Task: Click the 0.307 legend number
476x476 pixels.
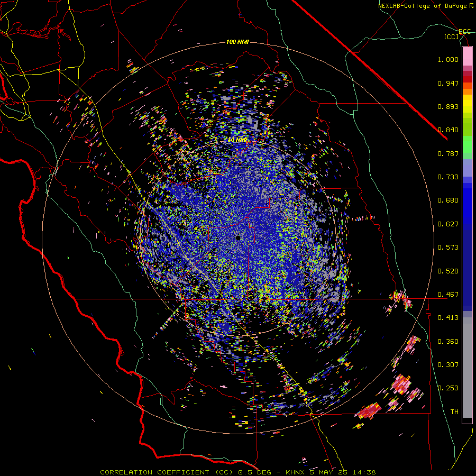Action: coord(448,365)
